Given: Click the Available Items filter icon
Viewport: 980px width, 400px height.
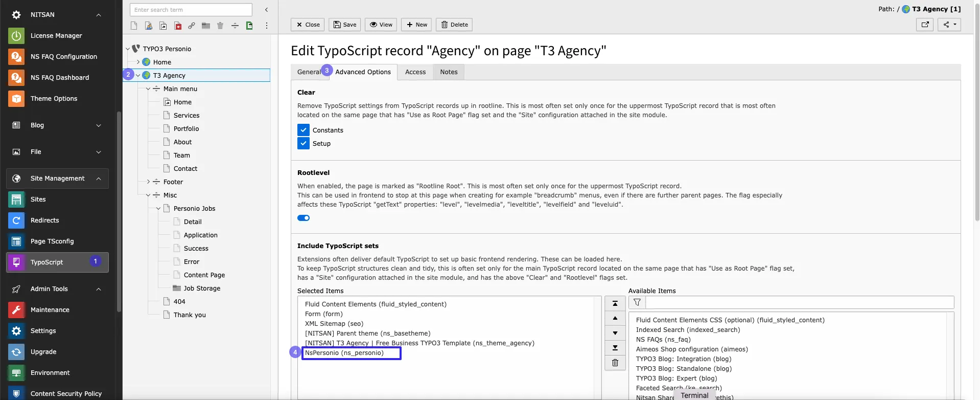Looking at the screenshot, I should point(637,302).
